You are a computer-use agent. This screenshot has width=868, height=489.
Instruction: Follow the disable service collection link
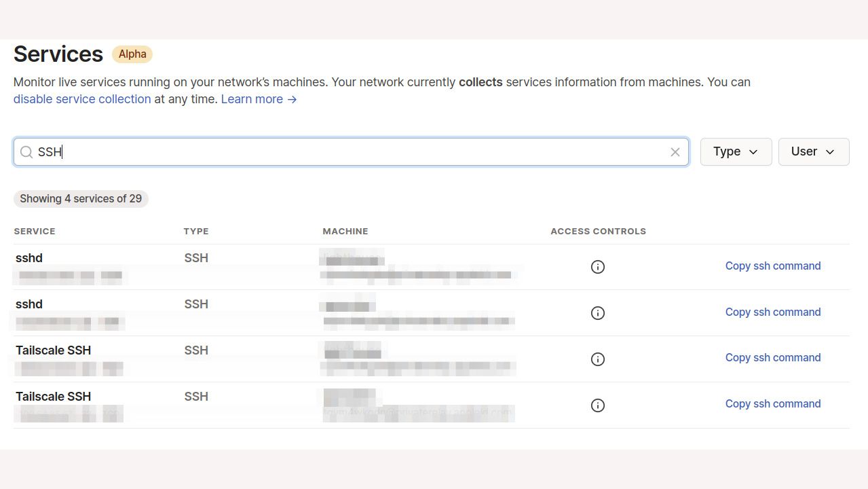pyautogui.click(x=82, y=99)
